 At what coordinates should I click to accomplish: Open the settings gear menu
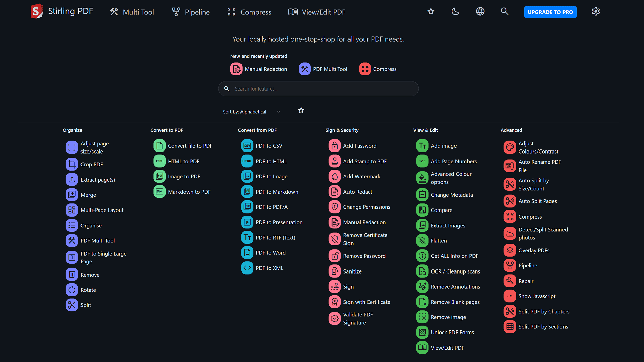point(596,12)
